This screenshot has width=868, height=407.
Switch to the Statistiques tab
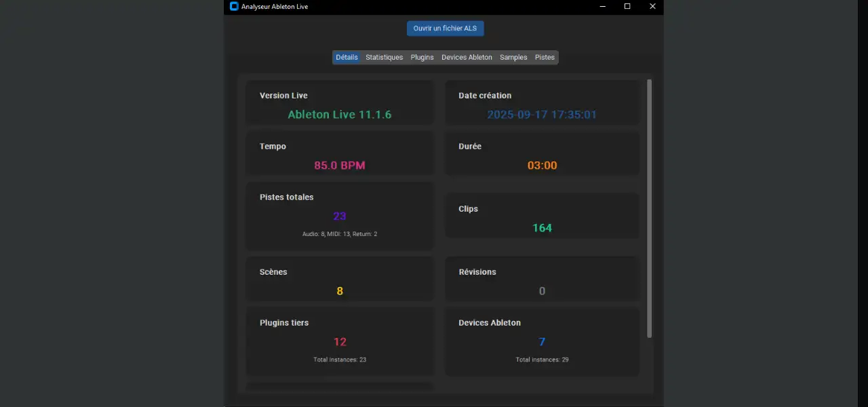384,58
